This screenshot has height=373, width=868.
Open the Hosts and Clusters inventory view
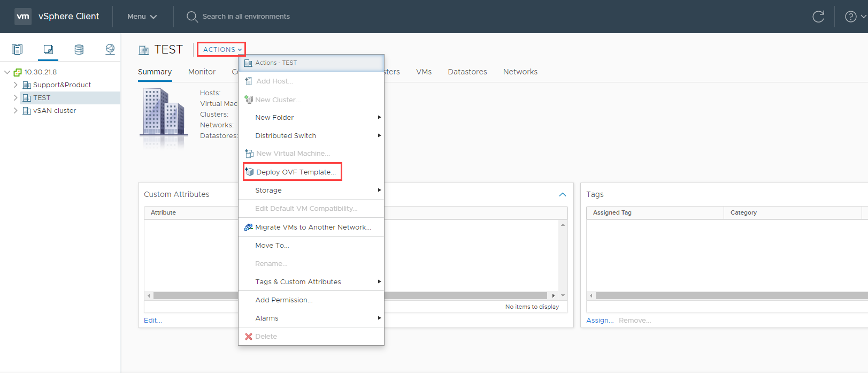tap(17, 50)
